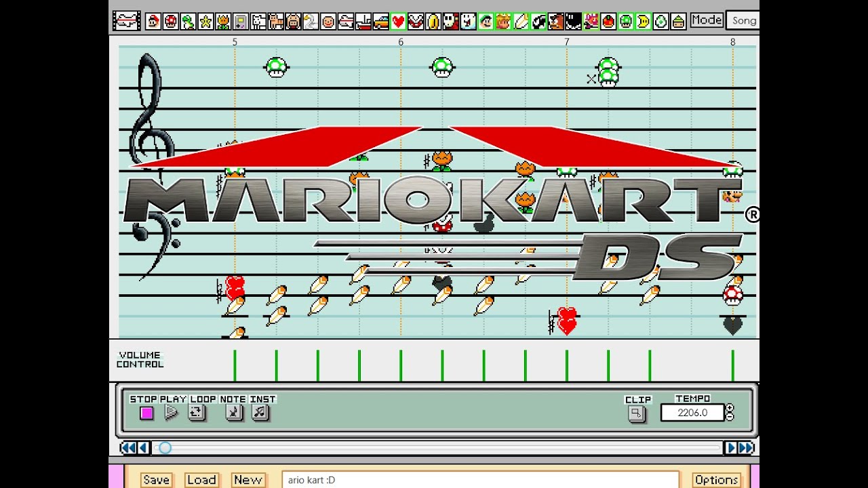Choose the Goomba instrument icon
The width and height of the screenshot is (868, 488).
(x=556, y=21)
